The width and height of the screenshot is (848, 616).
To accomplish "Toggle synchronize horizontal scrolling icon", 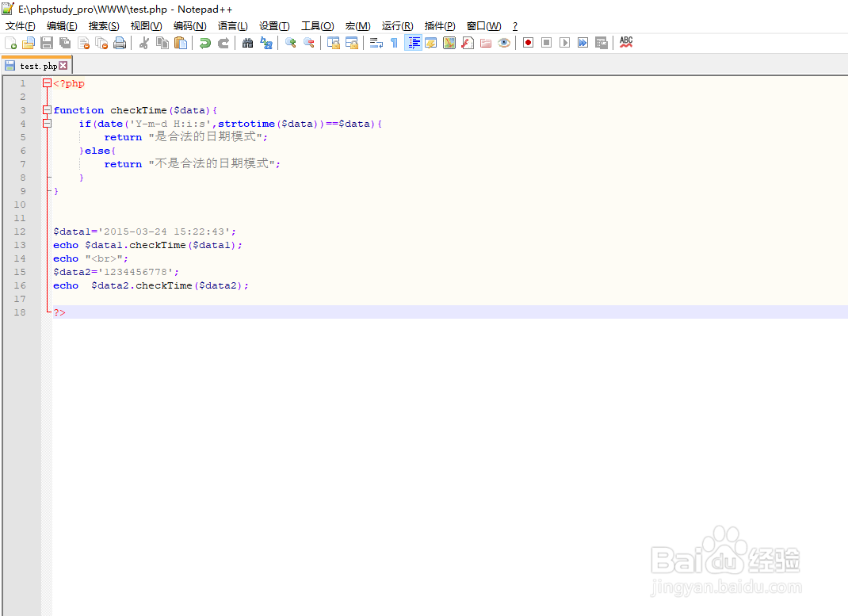I will 352,44.
